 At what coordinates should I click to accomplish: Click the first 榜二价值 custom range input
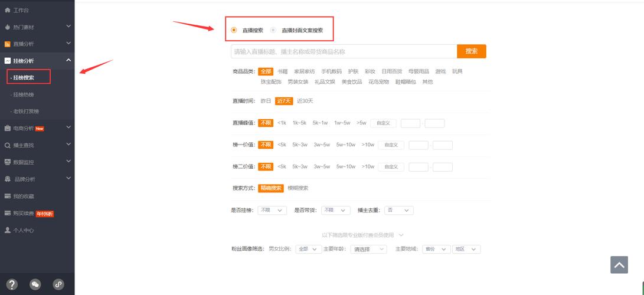tap(418, 167)
